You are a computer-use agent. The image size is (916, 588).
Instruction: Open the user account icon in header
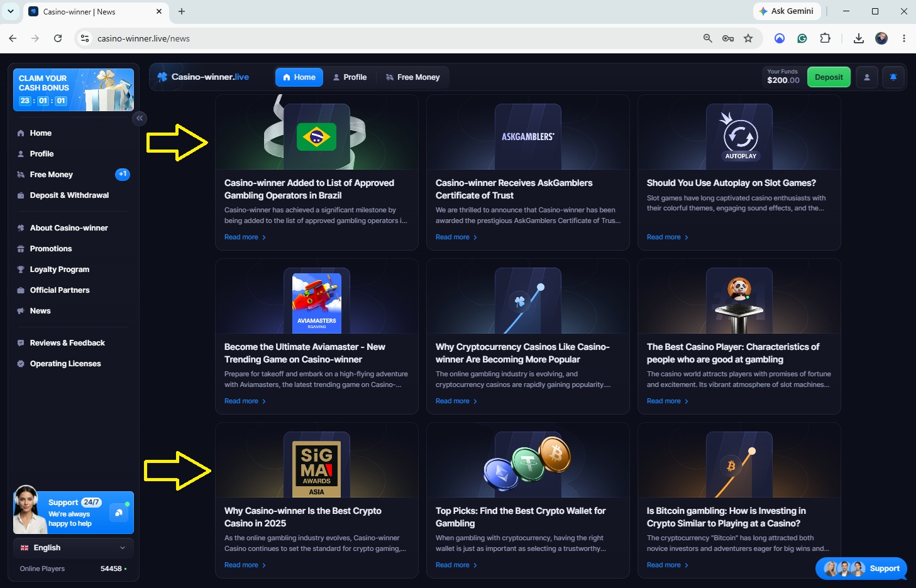tap(867, 77)
